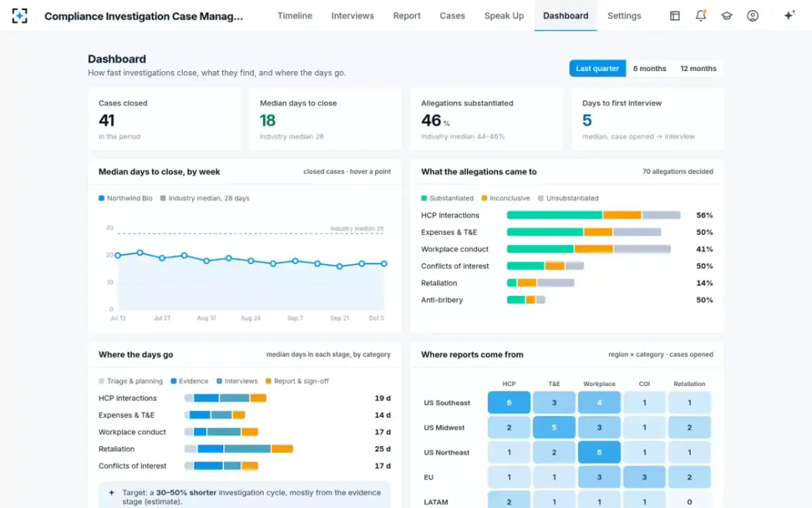Image resolution: width=812 pixels, height=508 pixels.
Task: Click US Southeast Workplace cell showing 4
Action: tap(599, 403)
